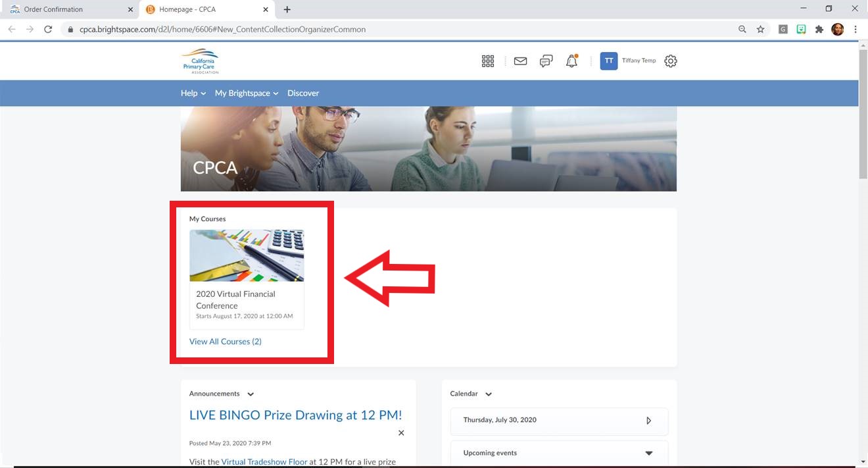Go to the Discover menu item
The image size is (868, 468).
tap(303, 93)
